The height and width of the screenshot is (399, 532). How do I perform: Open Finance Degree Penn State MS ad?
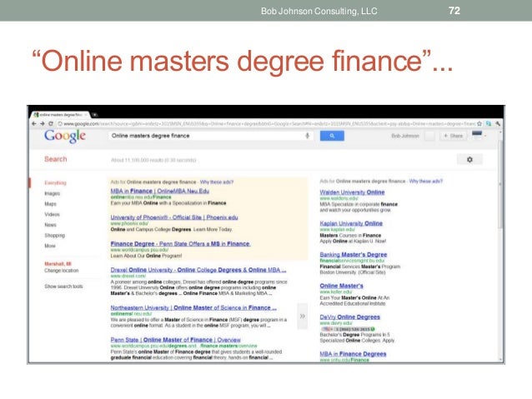(180, 244)
